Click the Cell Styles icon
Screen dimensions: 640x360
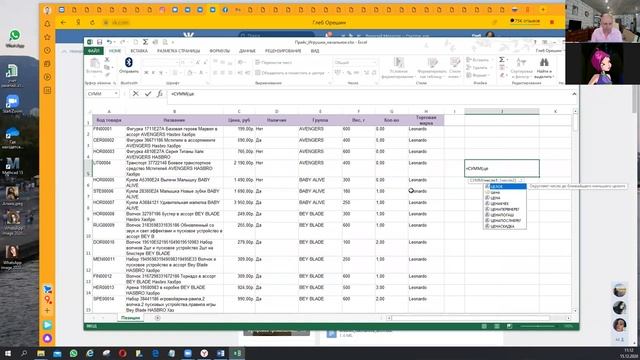pos(455,62)
